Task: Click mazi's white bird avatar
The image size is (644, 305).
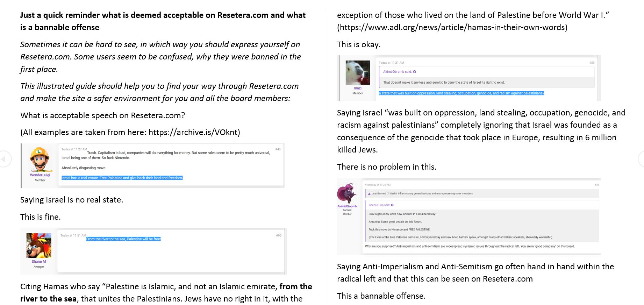Action: point(358,72)
